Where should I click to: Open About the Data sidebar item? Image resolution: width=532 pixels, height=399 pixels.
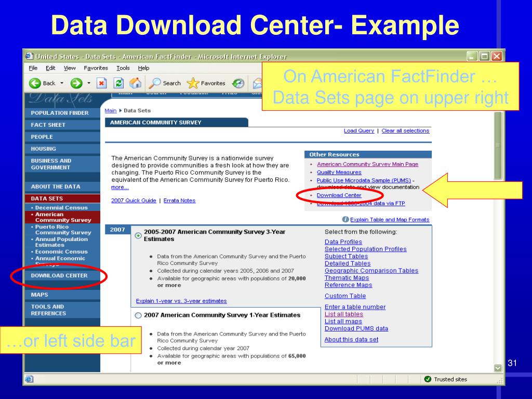(62, 187)
